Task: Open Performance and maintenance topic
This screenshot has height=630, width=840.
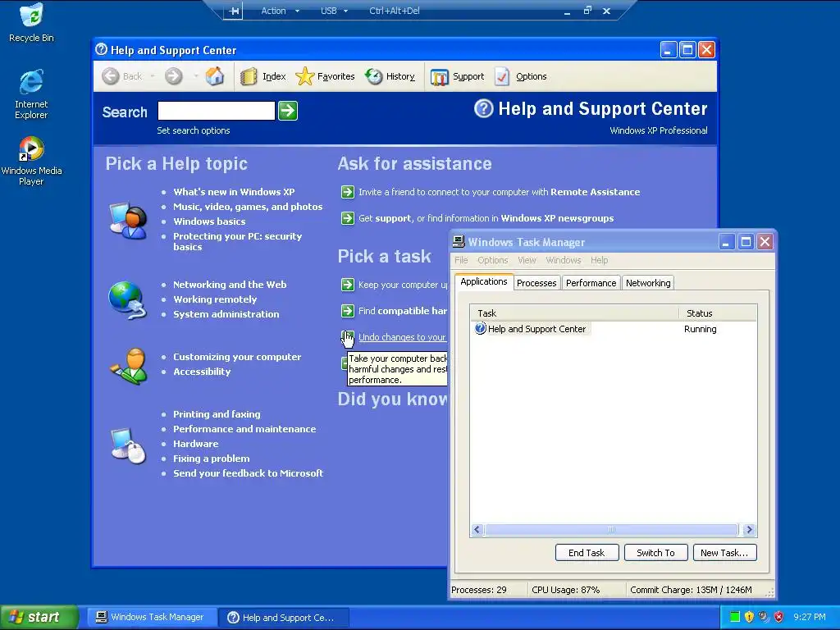Action: pos(244,429)
